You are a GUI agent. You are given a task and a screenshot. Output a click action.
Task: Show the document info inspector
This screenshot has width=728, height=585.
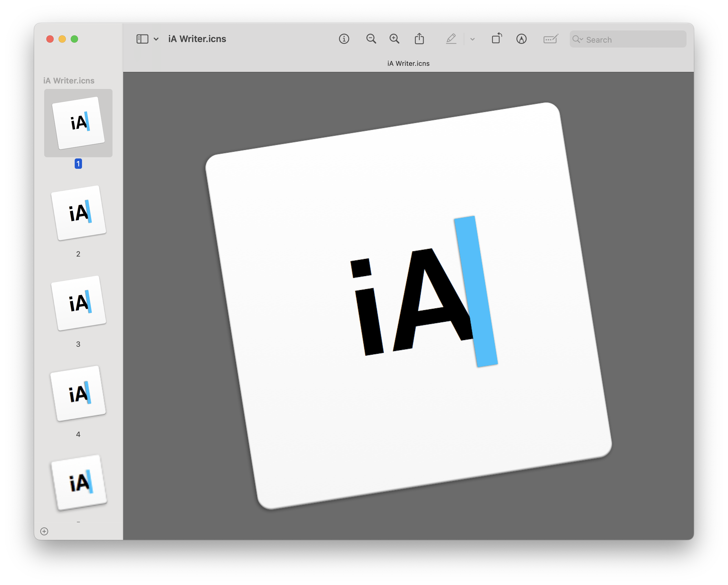344,39
